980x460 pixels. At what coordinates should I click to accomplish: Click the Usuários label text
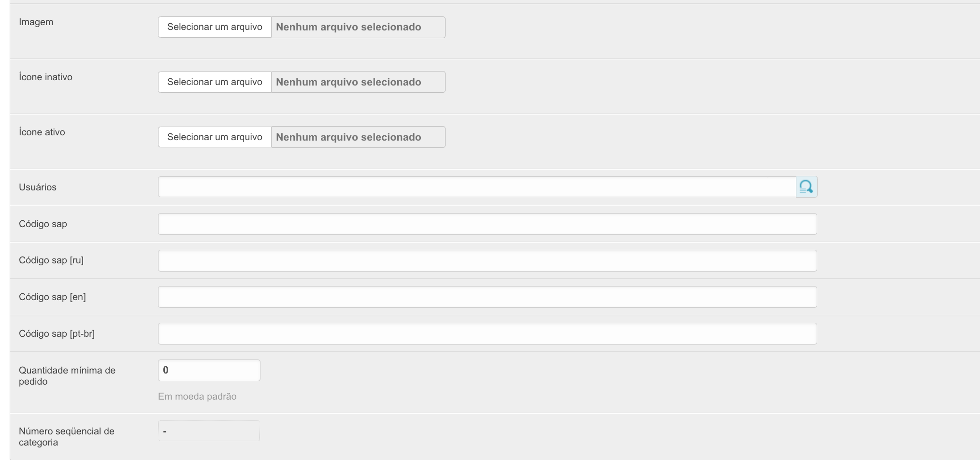(38, 187)
